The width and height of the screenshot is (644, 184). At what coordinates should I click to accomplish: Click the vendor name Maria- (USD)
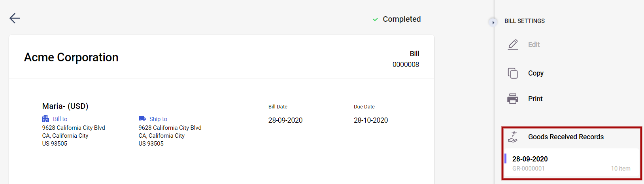pyautogui.click(x=65, y=106)
